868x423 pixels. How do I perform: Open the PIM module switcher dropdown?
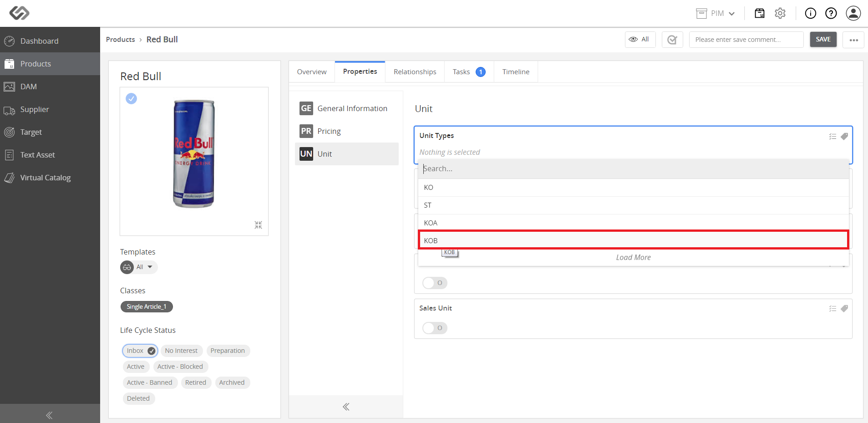[x=716, y=14]
